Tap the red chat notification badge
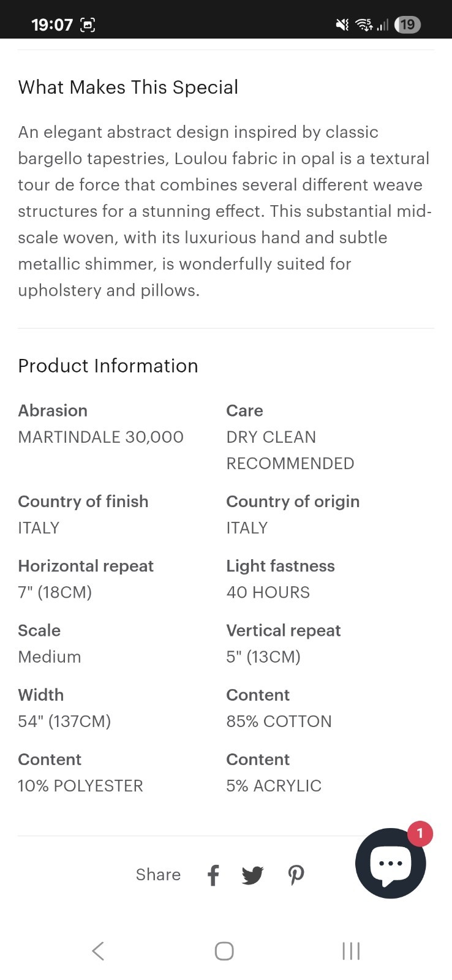Viewport: 452px width, 980px height. point(420,833)
